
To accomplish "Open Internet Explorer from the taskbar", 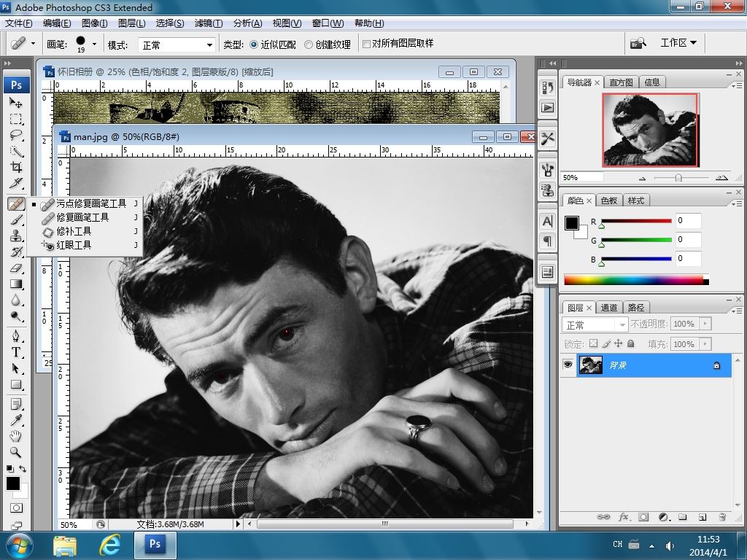I will click(110, 544).
